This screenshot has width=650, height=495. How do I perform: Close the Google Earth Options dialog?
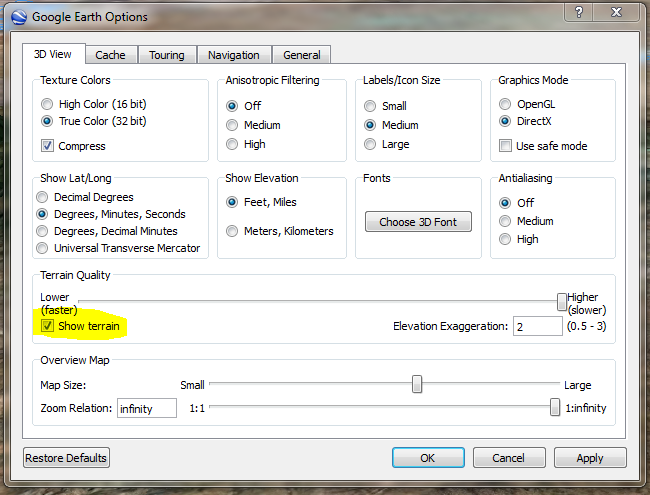coord(616,12)
